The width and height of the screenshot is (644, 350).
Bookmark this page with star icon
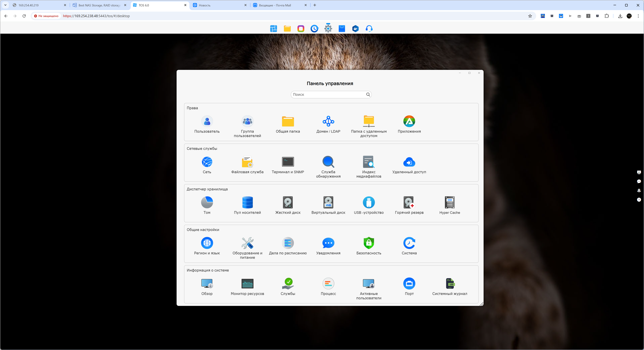point(530,16)
